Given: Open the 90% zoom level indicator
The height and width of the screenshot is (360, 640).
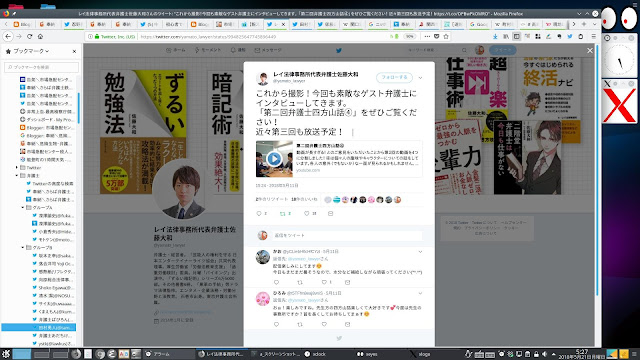Looking at the screenshot, I should pos(409,36).
